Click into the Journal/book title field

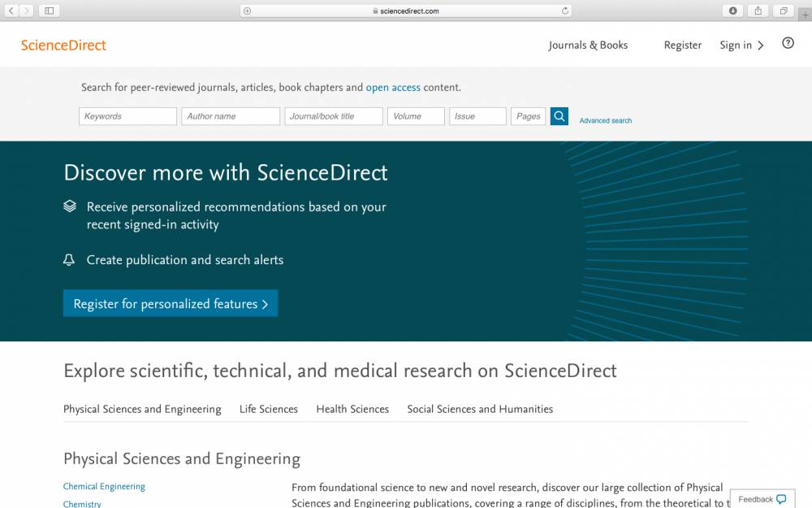tap(334, 116)
